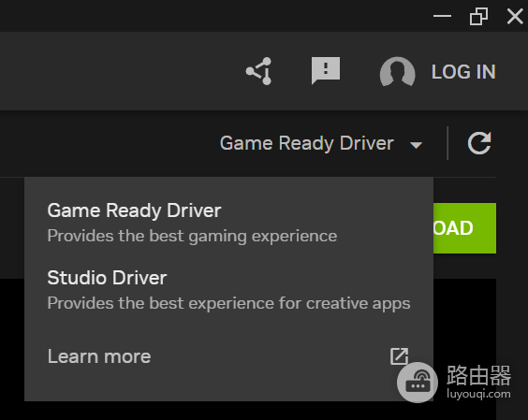Restore down the window
528x420 pixels.
(478, 16)
